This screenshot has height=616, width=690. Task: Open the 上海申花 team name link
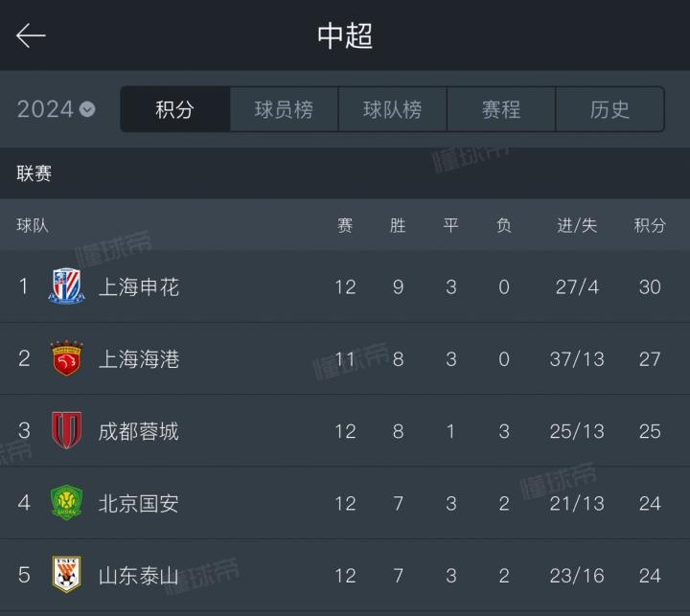pos(139,286)
